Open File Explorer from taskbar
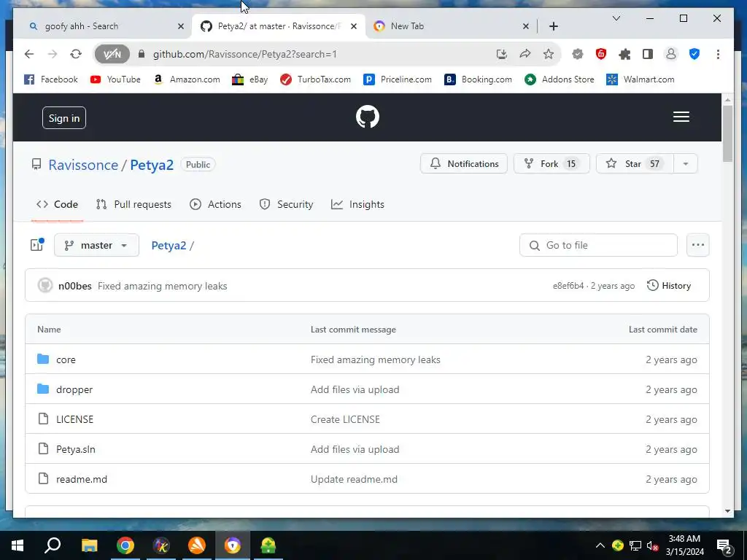This screenshot has height=560, width=747. (89, 545)
